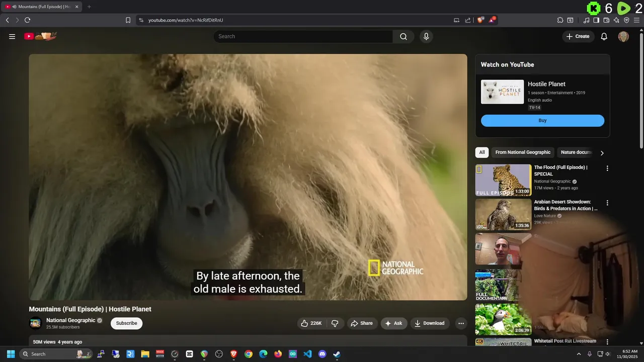Open the YouTube notifications bell
The height and width of the screenshot is (362, 644).
(604, 36)
